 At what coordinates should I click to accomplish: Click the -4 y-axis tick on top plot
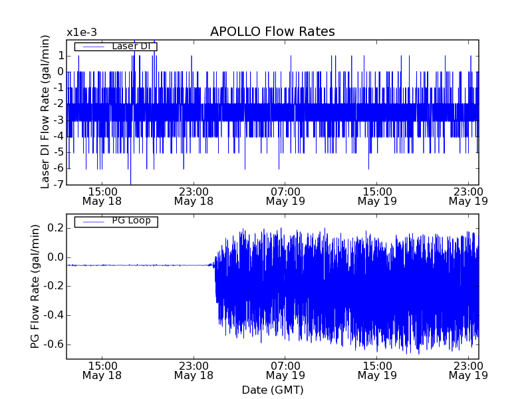point(59,136)
